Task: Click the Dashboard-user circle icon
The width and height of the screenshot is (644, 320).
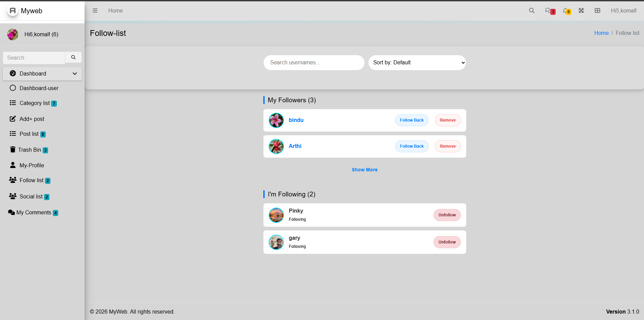Action: tap(13, 88)
